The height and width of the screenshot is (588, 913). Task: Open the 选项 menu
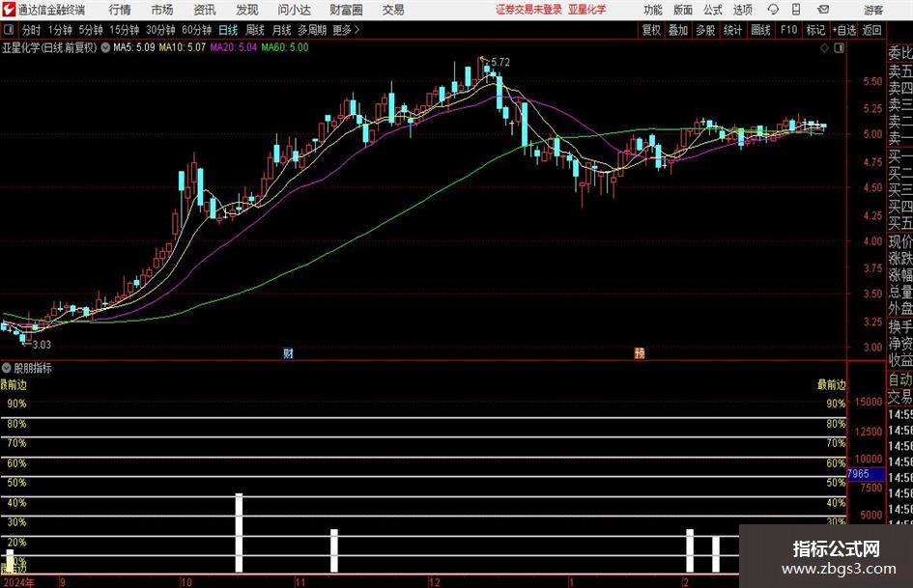coord(742,10)
